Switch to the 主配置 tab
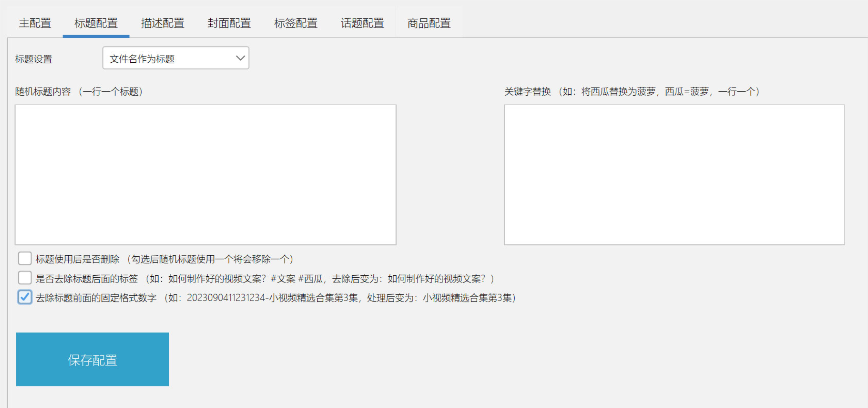 coord(35,23)
